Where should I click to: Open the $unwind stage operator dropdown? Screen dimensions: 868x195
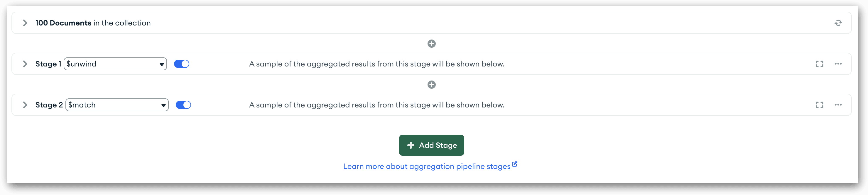[x=115, y=64]
